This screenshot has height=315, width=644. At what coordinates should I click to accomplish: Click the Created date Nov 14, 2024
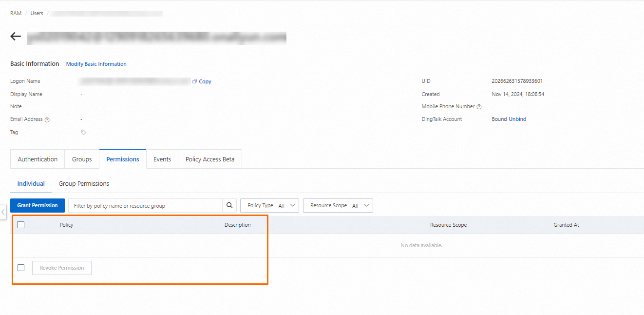coord(518,94)
